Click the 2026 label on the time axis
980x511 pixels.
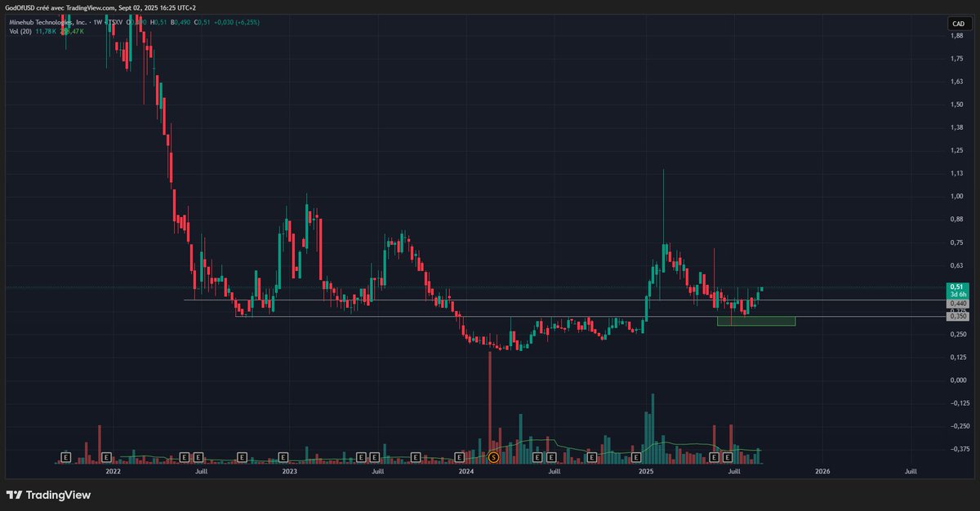[x=822, y=471]
